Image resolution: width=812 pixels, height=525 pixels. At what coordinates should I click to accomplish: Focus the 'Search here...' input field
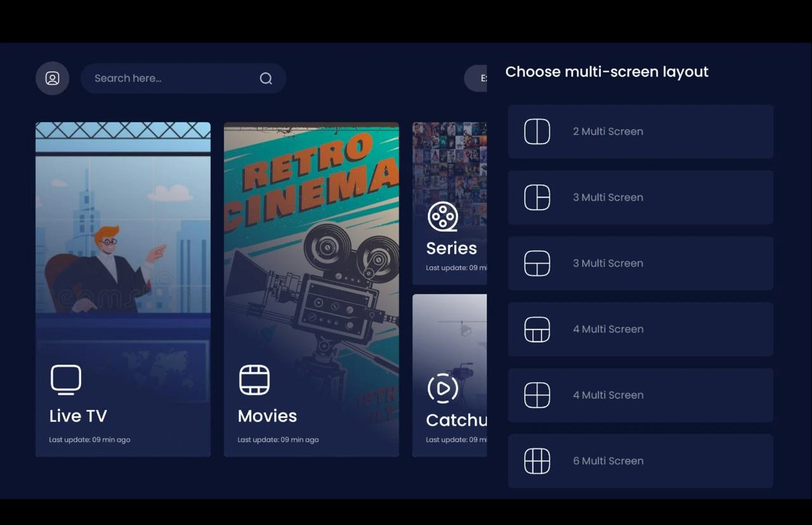[x=183, y=78]
